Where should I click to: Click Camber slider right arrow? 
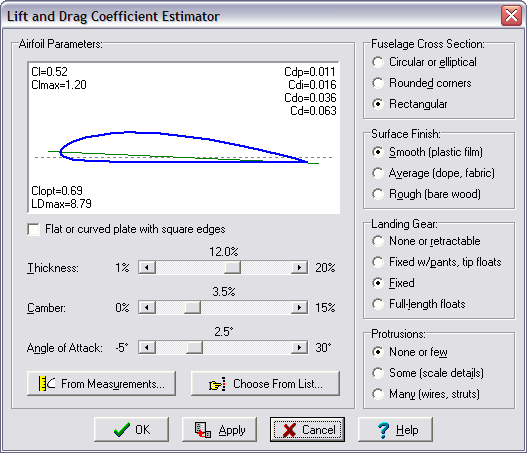299,307
